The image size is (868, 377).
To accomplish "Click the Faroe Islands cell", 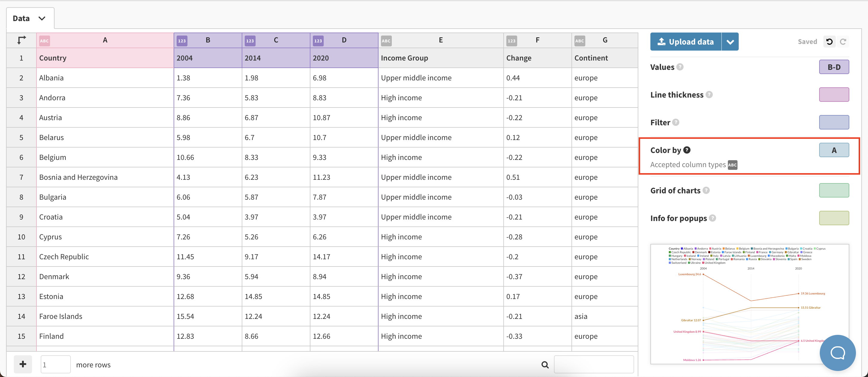I will point(105,316).
